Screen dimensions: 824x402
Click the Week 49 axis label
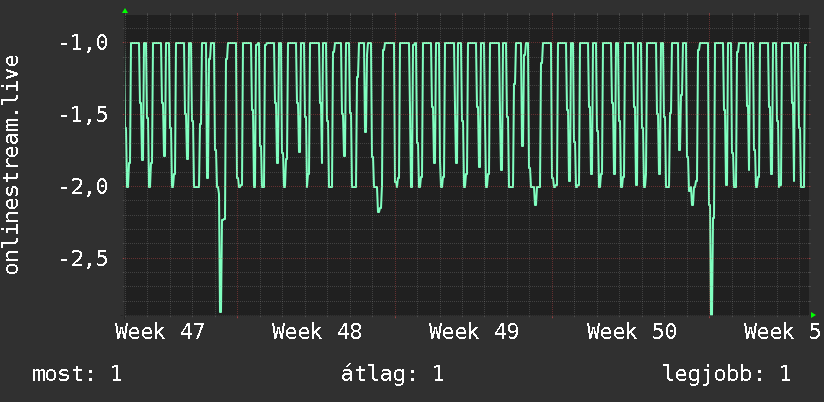point(474,332)
